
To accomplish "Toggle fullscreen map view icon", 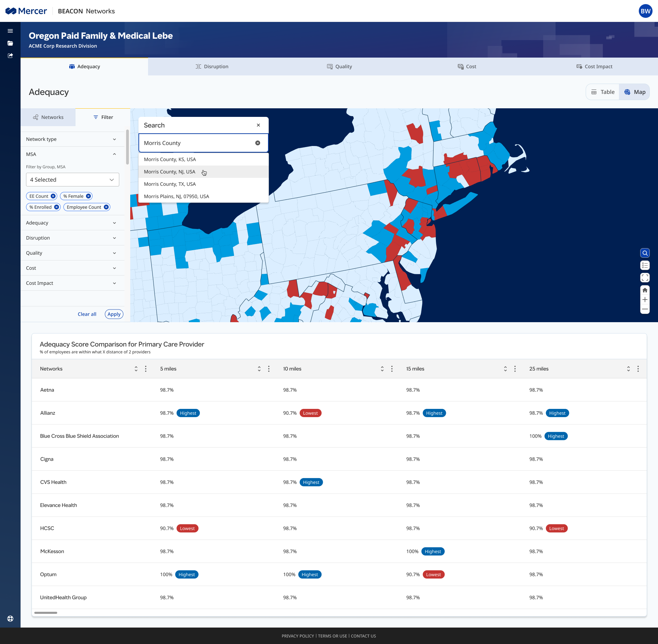I will click(x=645, y=278).
